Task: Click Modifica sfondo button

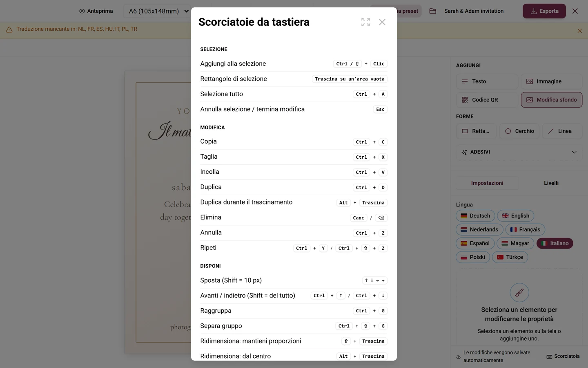Action: click(x=552, y=100)
